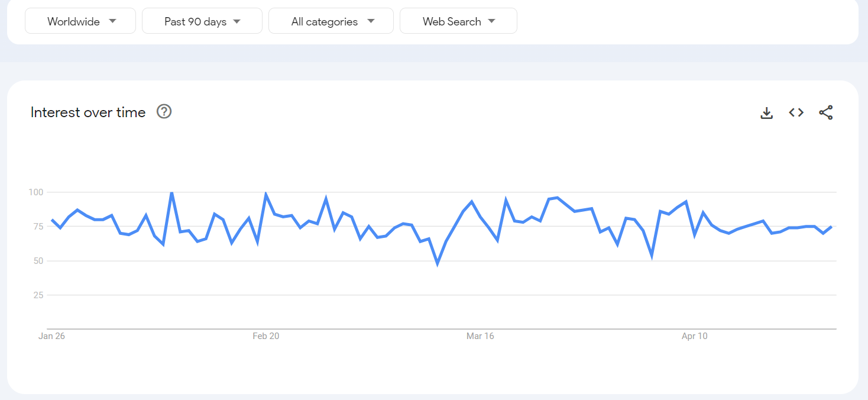Click the first 100 peak in early February
The width and height of the screenshot is (868, 400).
pos(171,192)
